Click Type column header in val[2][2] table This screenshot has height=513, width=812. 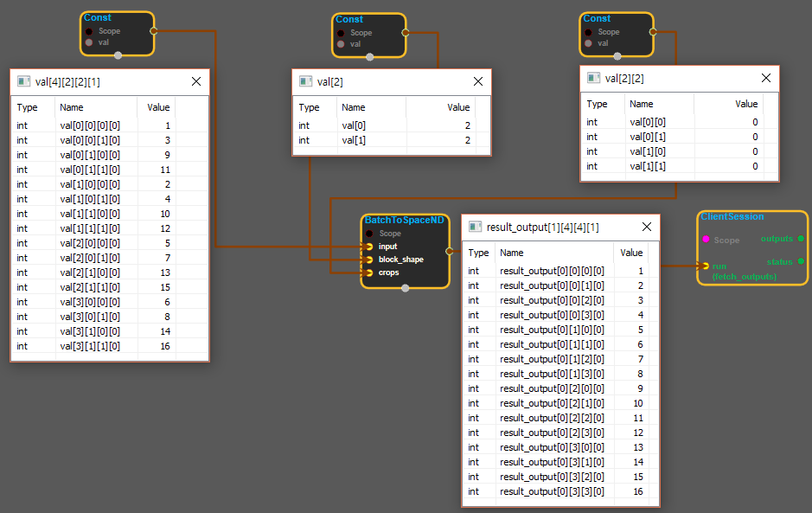pos(597,104)
